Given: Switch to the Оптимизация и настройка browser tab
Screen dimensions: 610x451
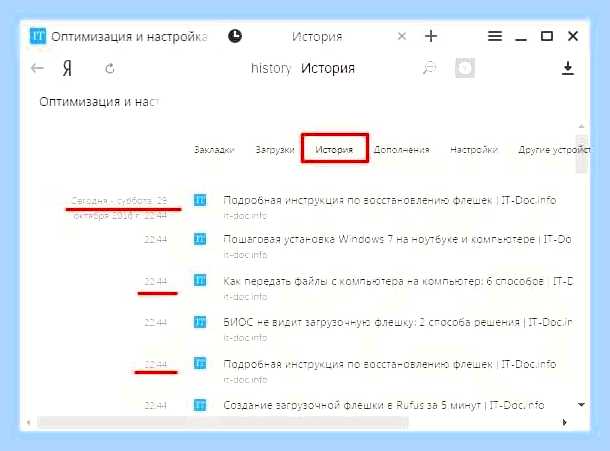Looking at the screenshot, I should coord(119,37).
